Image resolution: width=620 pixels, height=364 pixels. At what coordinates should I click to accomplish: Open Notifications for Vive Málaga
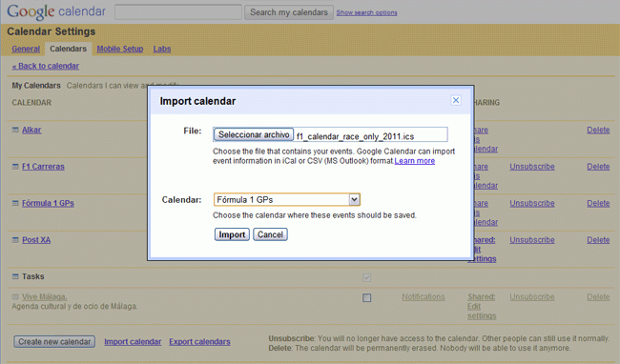[x=424, y=297]
